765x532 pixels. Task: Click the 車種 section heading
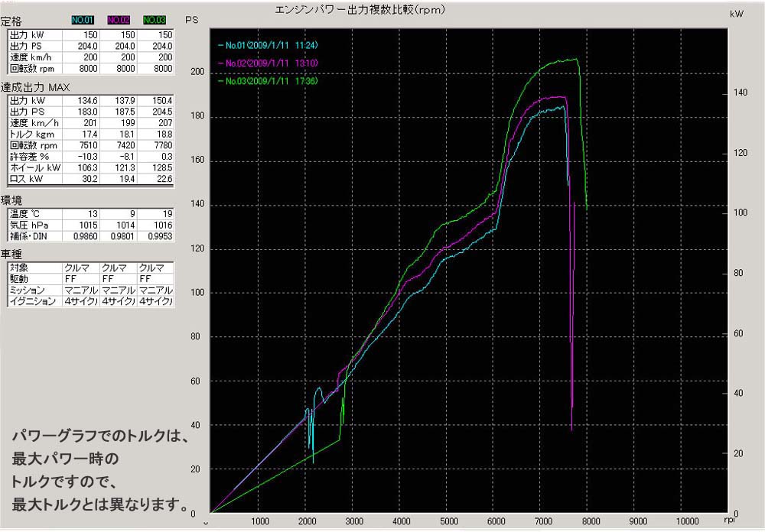(x=11, y=254)
